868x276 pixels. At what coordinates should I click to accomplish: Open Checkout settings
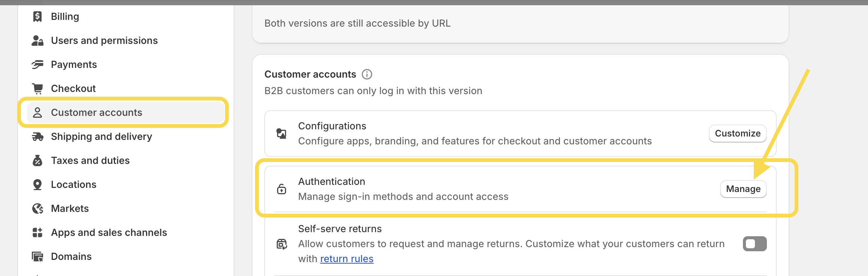73,88
